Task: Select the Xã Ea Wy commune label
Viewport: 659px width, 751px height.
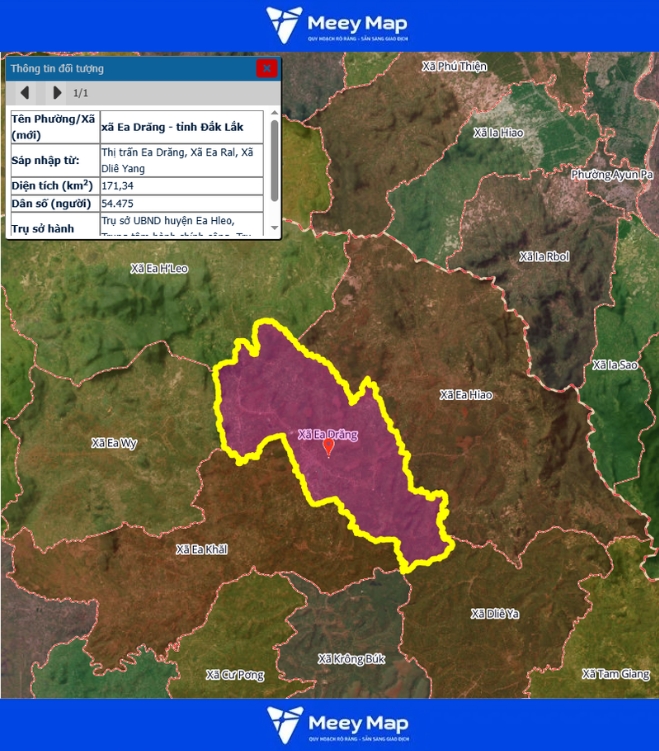Action: [x=114, y=443]
